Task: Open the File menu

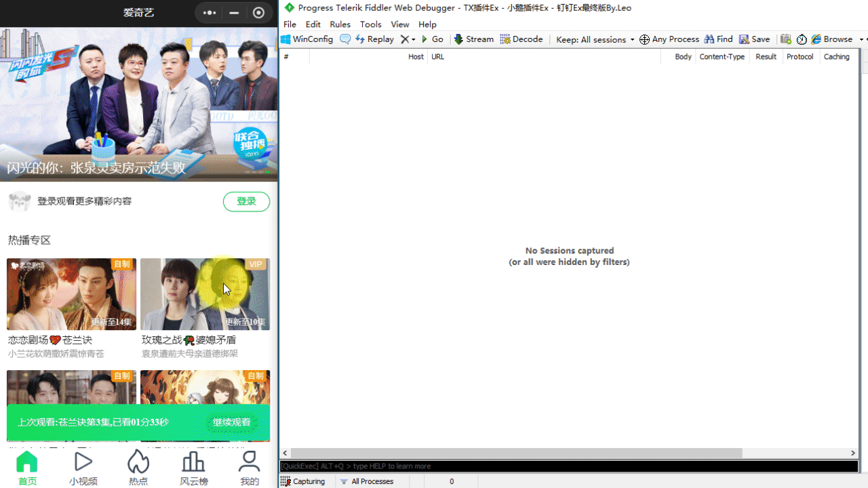Action: pos(290,24)
